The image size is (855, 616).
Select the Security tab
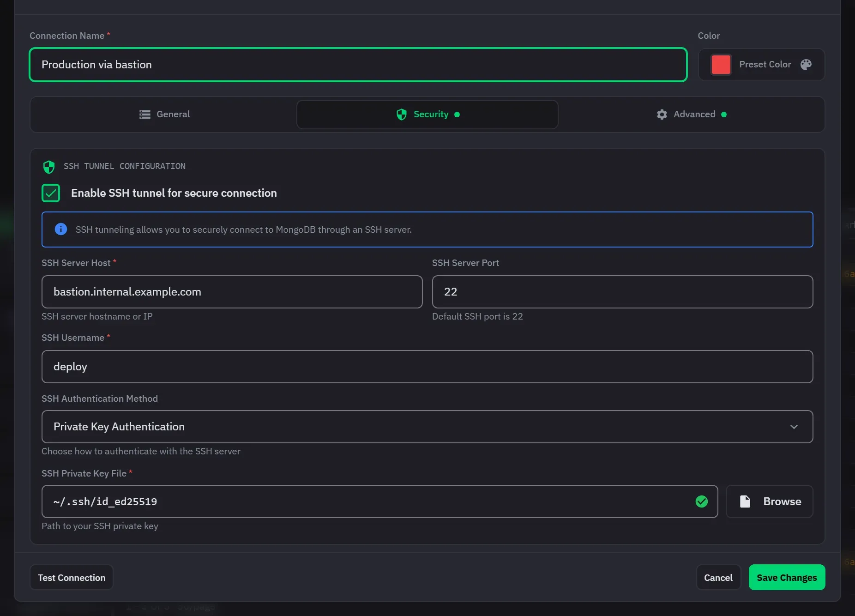click(427, 115)
